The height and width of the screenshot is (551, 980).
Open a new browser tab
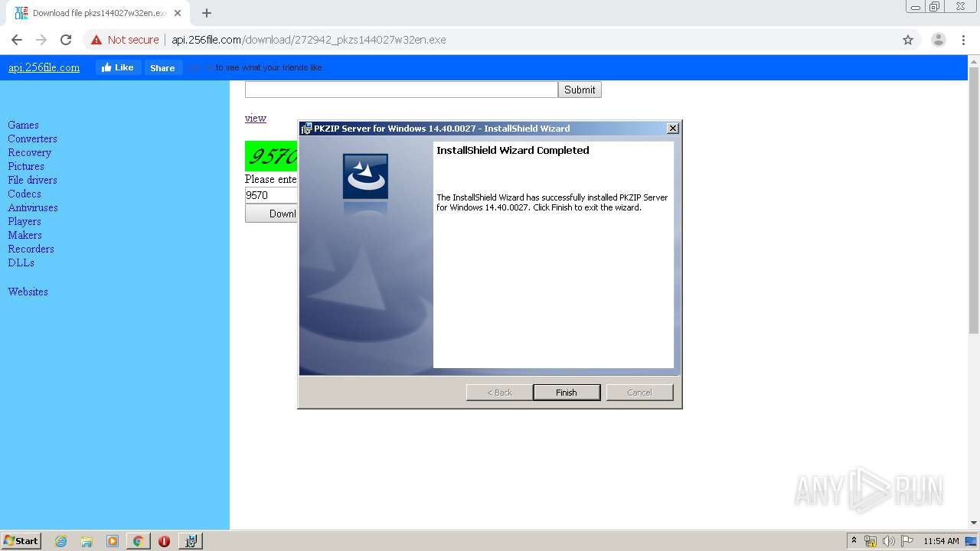[207, 13]
